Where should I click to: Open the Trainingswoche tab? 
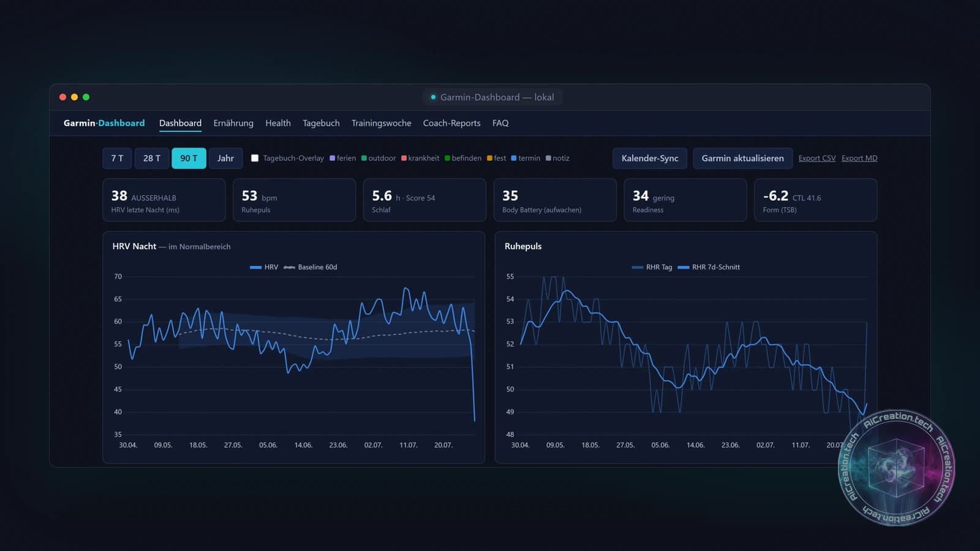[x=382, y=123]
